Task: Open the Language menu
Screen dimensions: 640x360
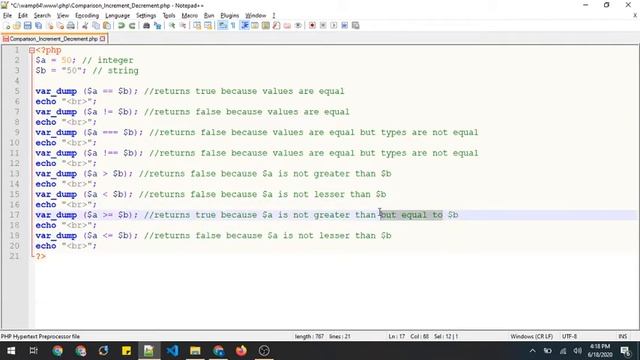Action: [118, 16]
